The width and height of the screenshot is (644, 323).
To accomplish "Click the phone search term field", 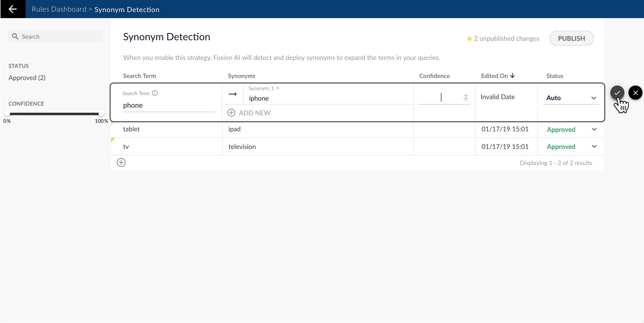I will (x=168, y=105).
